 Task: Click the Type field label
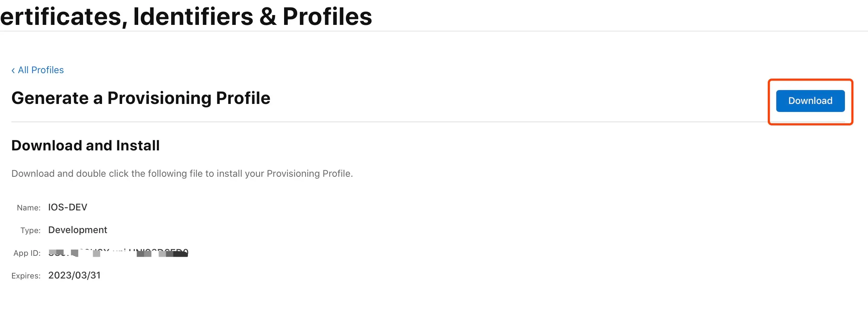pos(30,230)
